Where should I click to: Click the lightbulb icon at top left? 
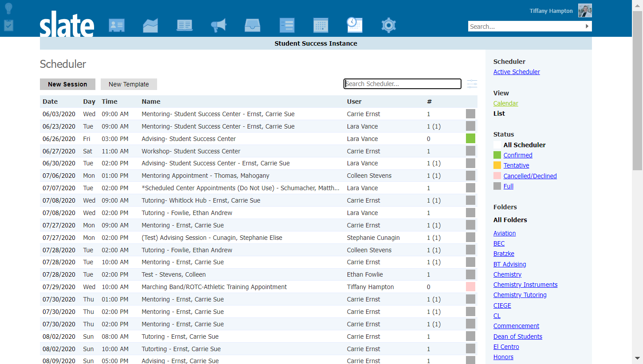coord(8,8)
